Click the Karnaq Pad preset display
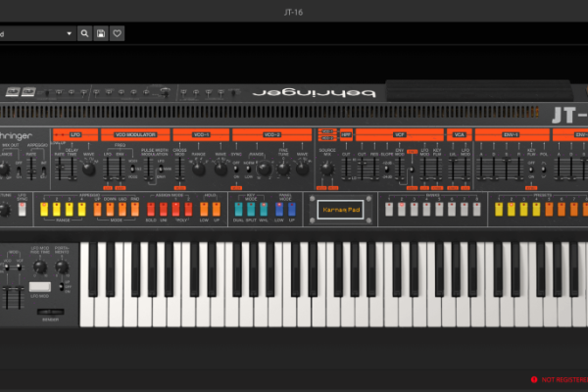 pos(341,210)
